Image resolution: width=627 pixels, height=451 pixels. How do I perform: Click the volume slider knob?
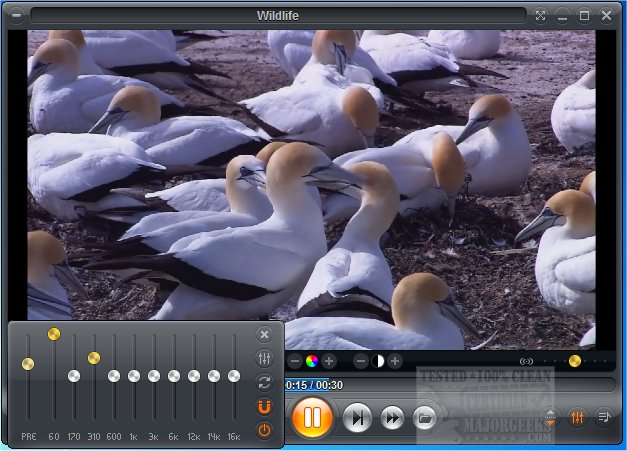pyautogui.click(x=574, y=361)
